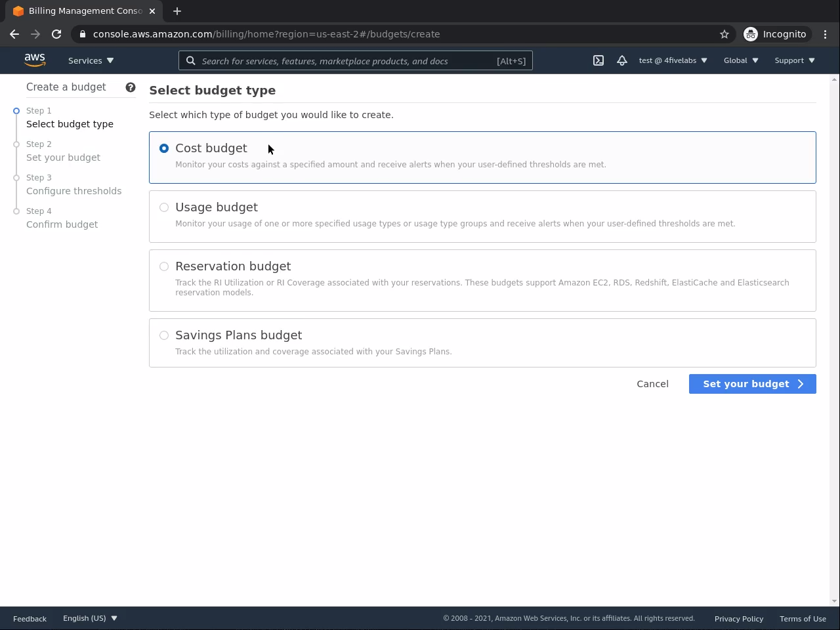Click the Create a budget sidebar title
840x630 pixels.
pos(66,87)
